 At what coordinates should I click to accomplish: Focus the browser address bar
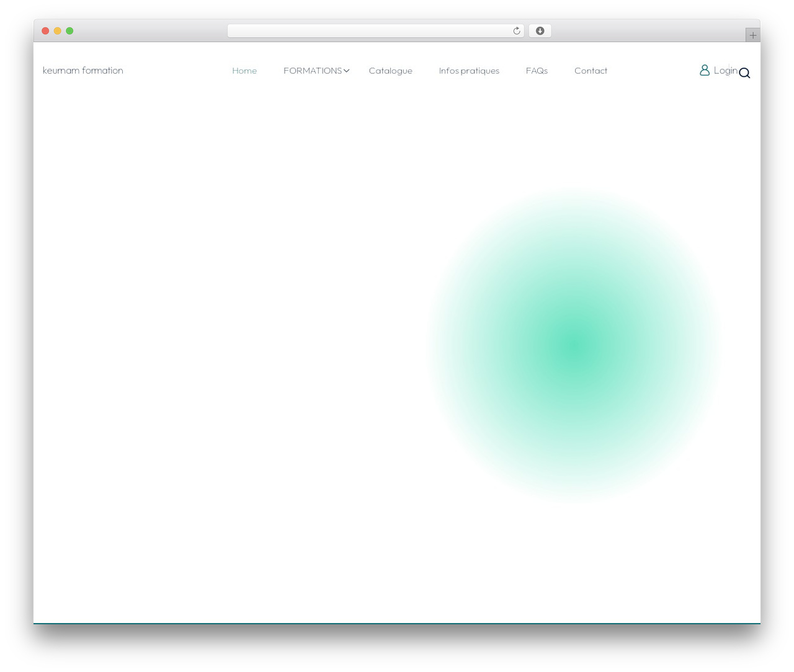(375, 31)
